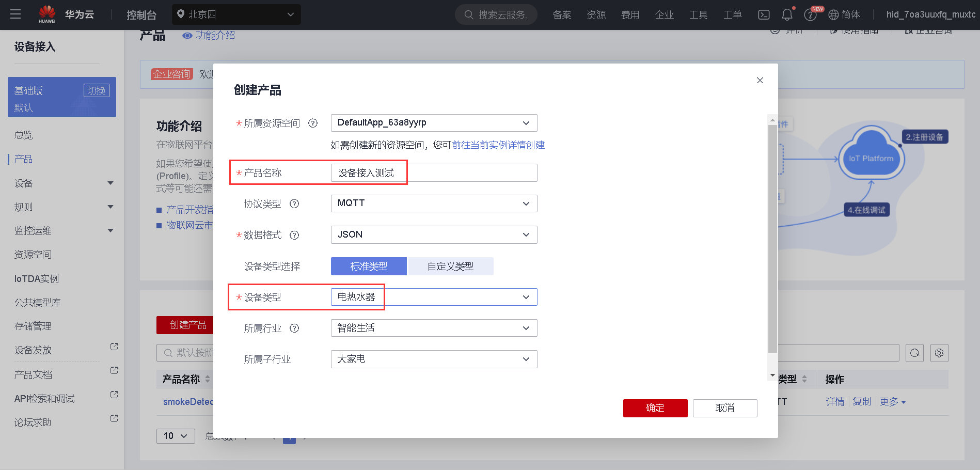Focus the 搜索云服务 search box
The height and width of the screenshot is (470, 980).
496,14
